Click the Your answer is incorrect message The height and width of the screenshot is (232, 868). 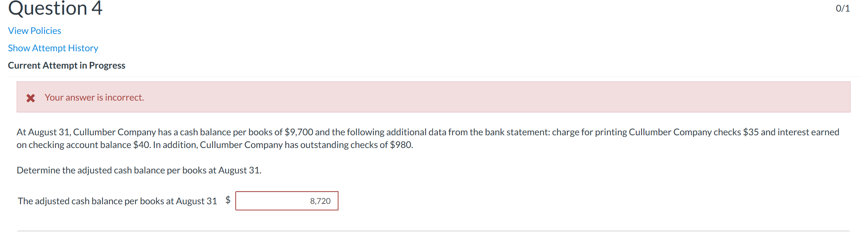pyautogui.click(x=94, y=98)
